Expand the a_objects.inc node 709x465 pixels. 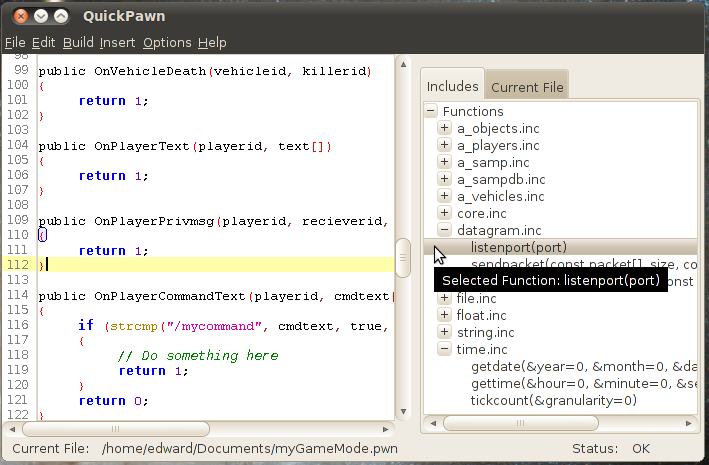click(445, 129)
